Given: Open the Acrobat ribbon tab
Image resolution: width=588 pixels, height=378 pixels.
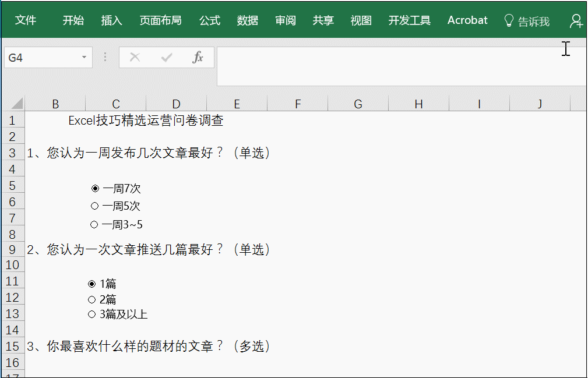Looking at the screenshot, I should [x=467, y=20].
